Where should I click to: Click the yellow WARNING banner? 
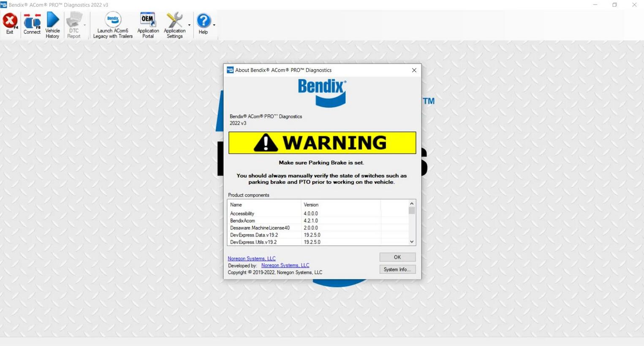322,143
